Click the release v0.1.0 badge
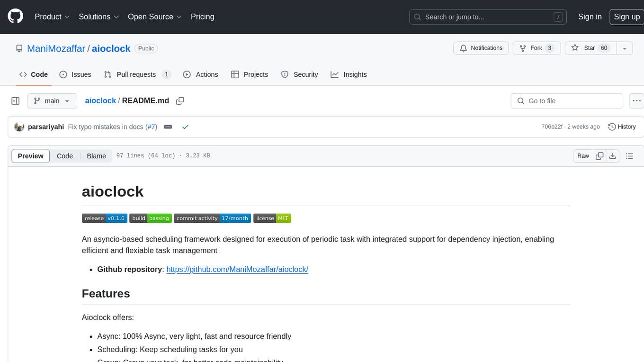 pyautogui.click(x=105, y=218)
